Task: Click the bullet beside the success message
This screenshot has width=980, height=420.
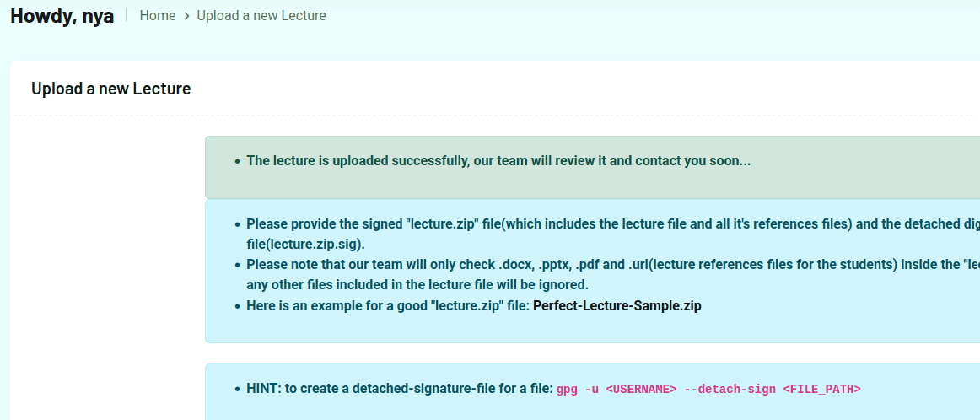Action: point(238,161)
